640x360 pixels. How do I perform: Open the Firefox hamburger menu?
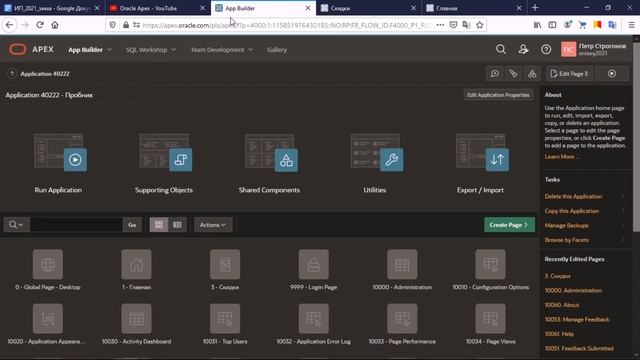click(x=631, y=25)
